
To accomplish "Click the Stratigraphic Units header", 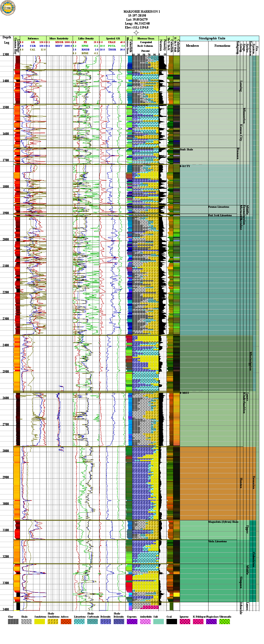I will 212,38.
